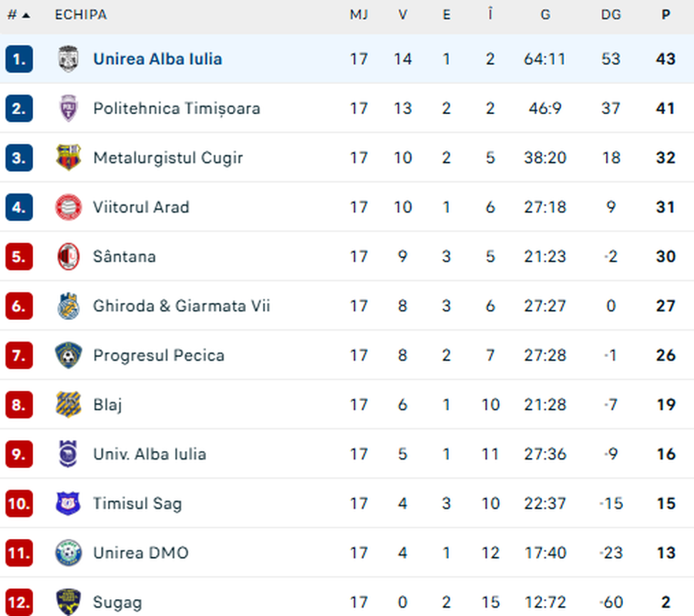
Task: Click the red position 10 badge
Action: pos(19,503)
